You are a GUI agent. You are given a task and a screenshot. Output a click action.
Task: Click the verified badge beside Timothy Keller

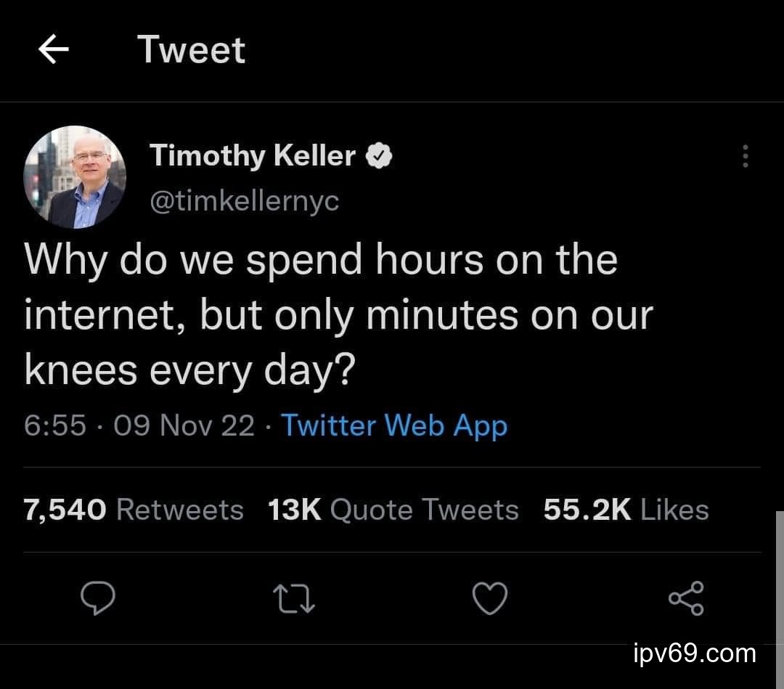[380, 155]
